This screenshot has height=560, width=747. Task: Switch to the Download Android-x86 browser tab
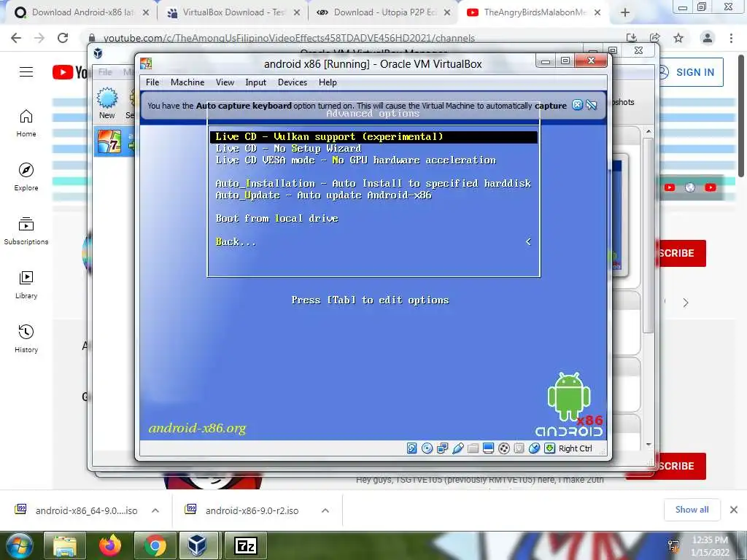pyautogui.click(x=81, y=12)
